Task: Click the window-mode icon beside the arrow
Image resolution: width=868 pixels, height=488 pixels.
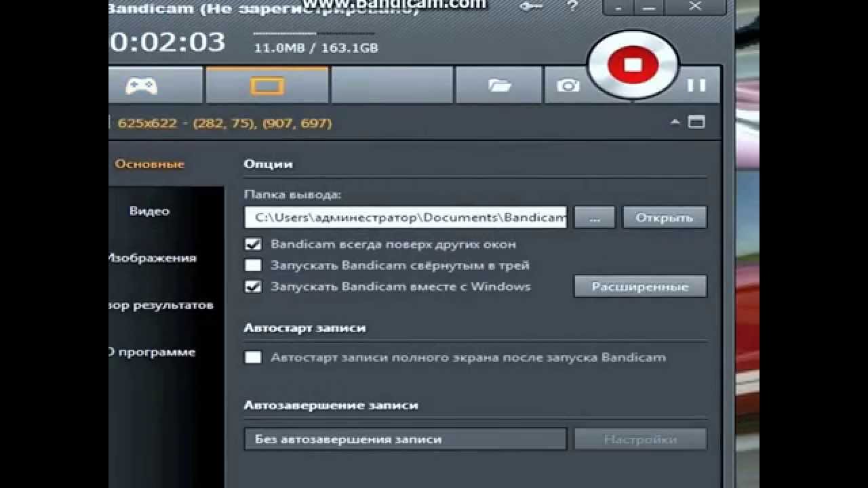Action: pos(696,123)
